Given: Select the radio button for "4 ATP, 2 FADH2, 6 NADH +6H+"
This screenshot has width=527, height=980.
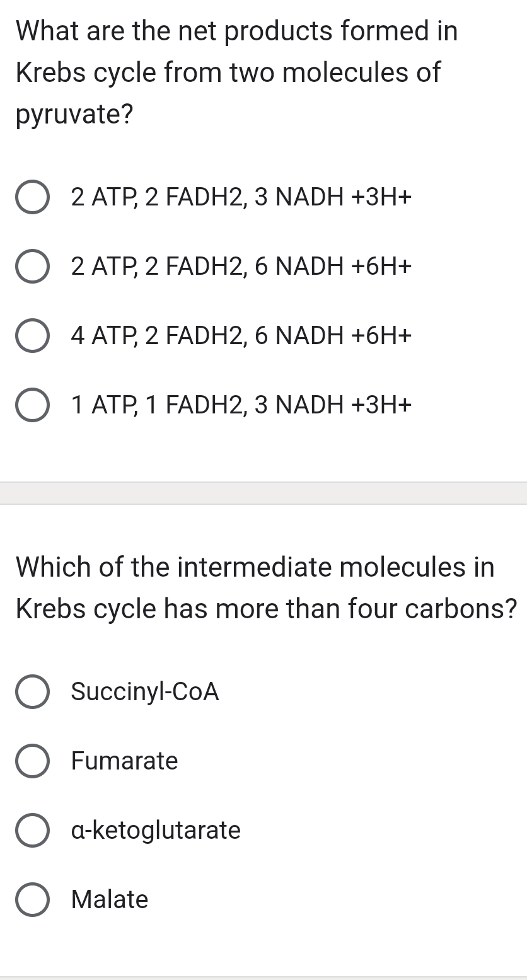Looking at the screenshot, I should click(32, 336).
